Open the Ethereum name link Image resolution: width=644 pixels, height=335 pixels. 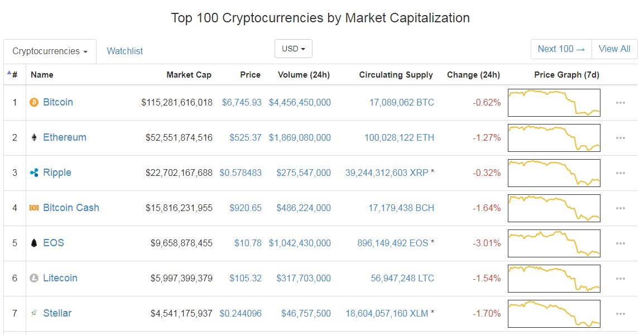(65, 137)
